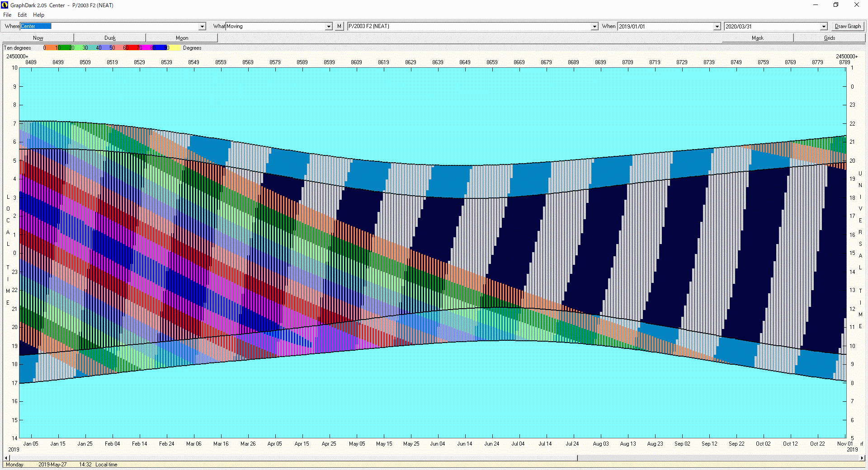Click the 'Where' field label
This screenshot has height=470, width=868.
(x=12, y=26)
